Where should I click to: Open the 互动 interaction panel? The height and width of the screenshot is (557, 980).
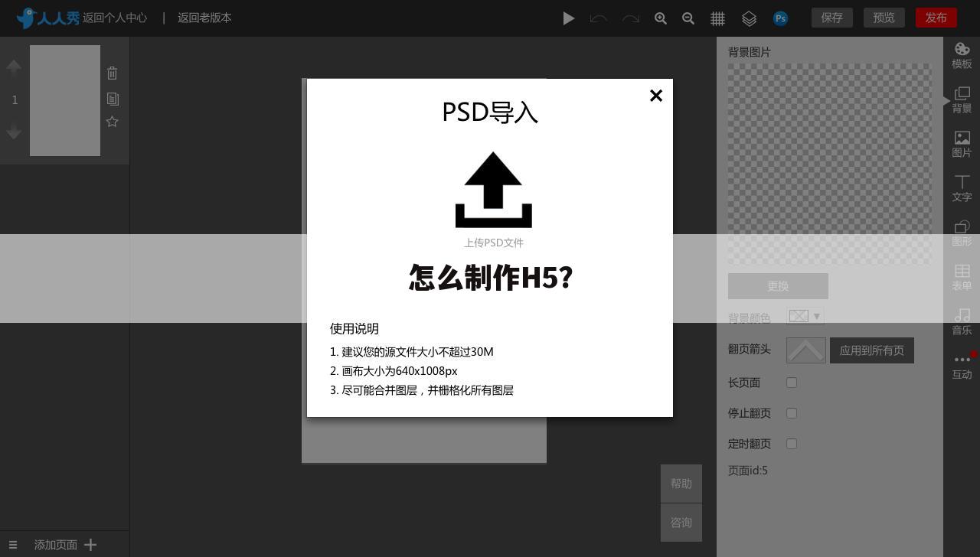[x=962, y=366]
